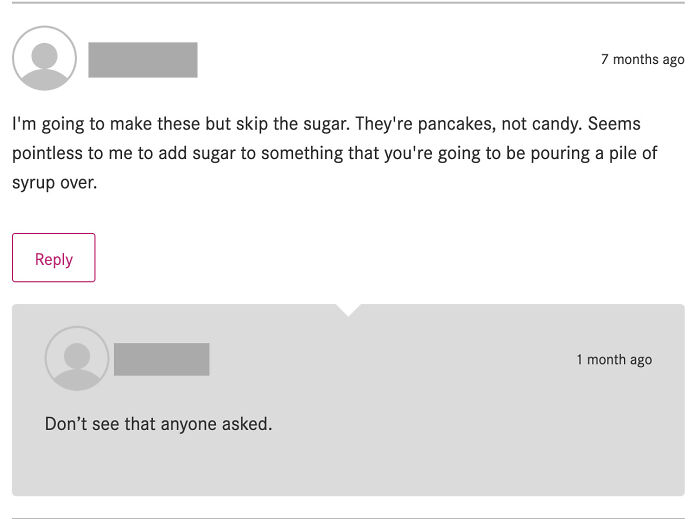This screenshot has height=519, width=700.
Task: Click the "syrup over." text
Action: 54,185
